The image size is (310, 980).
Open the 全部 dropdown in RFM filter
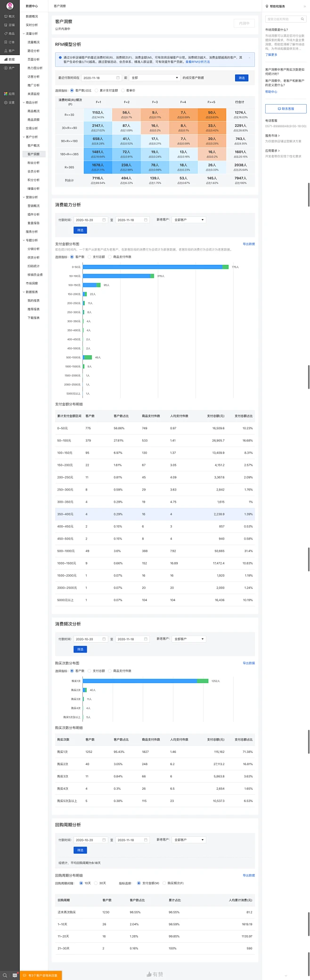coord(155,78)
